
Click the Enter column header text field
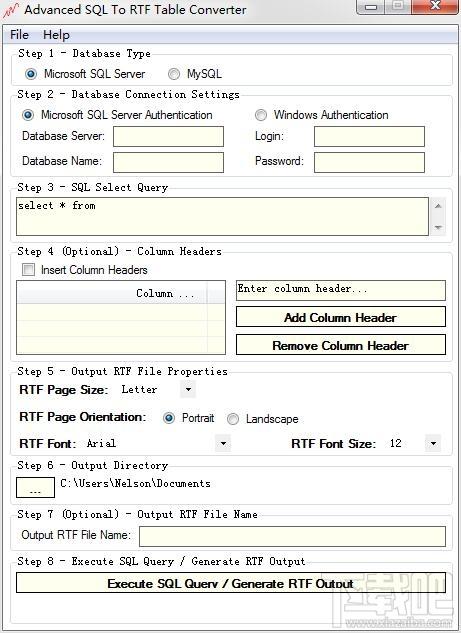[341, 290]
